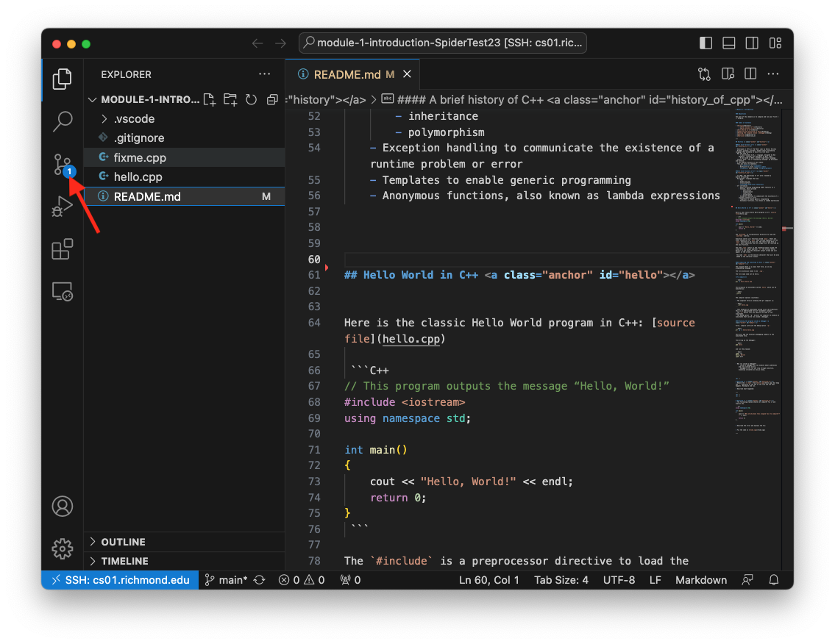Click the New File icon in Explorer
Viewport: 835px width, 644px height.
(x=210, y=99)
